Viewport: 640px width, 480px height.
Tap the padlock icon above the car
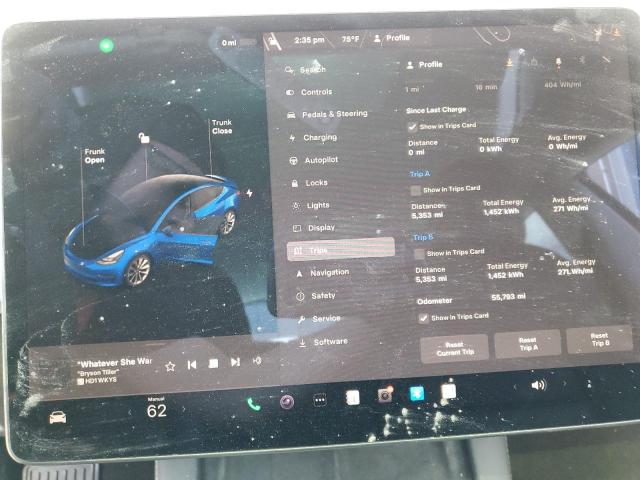click(x=144, y=138)
